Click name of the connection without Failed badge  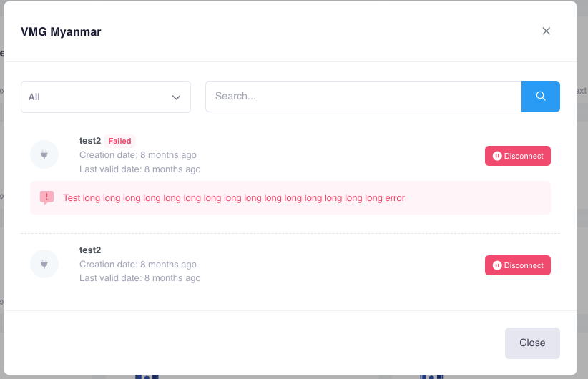click(x=90, y=250)
